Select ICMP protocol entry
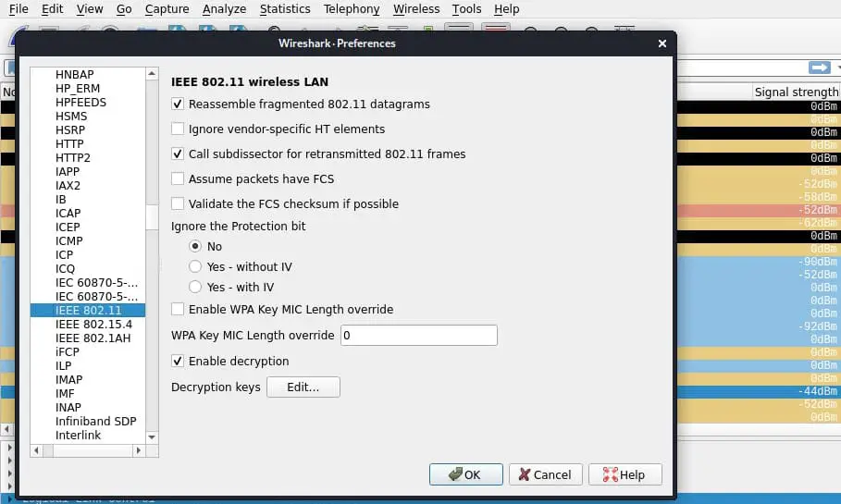841x504 pixels. [68, 241]
